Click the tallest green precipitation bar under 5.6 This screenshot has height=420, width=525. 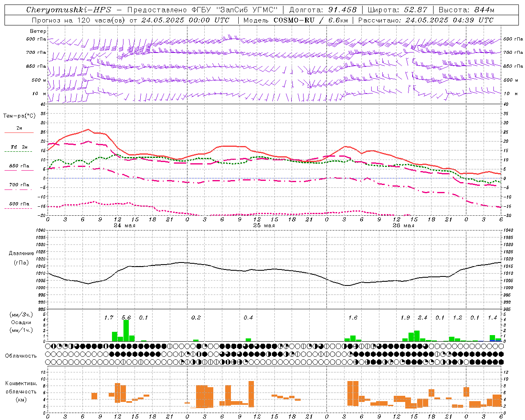point(126,331)
